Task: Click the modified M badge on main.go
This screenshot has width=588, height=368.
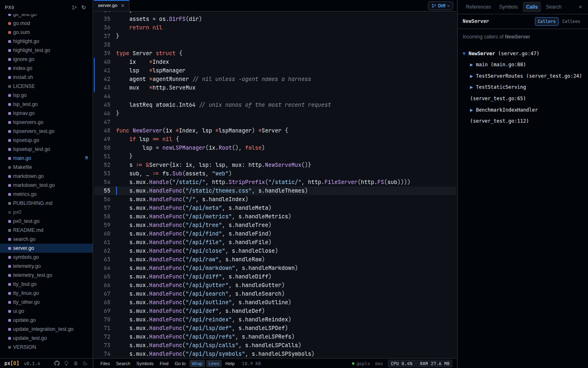Action: pyautogui.click(x=86, y=158)
